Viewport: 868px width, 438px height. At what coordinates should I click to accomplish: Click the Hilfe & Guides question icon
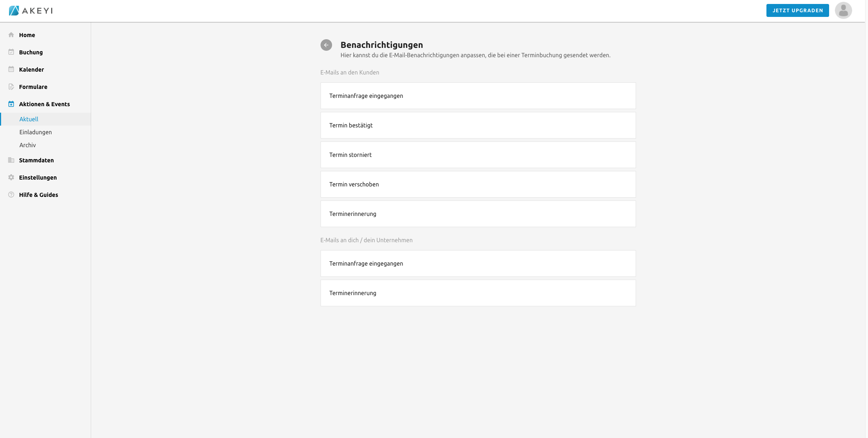11,195
